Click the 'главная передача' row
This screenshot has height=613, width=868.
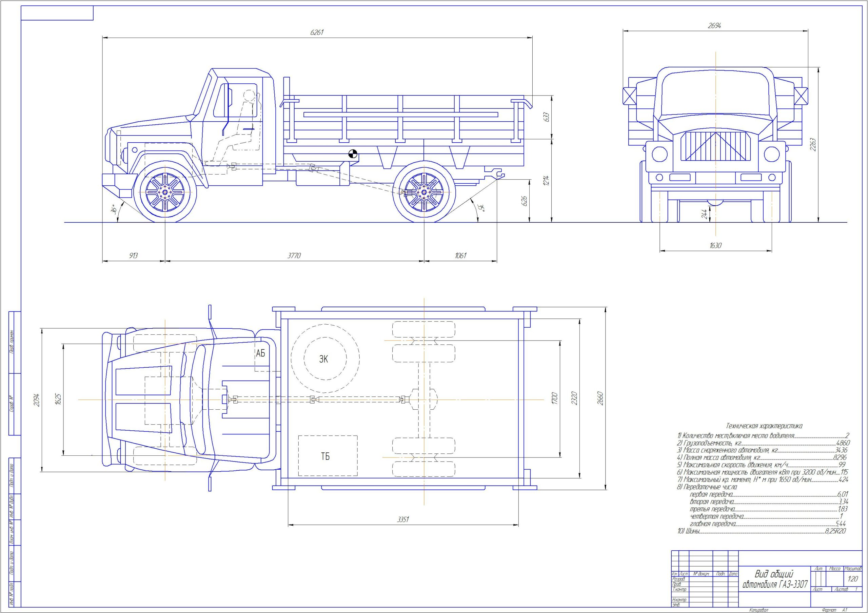click(x=767, y=524)
